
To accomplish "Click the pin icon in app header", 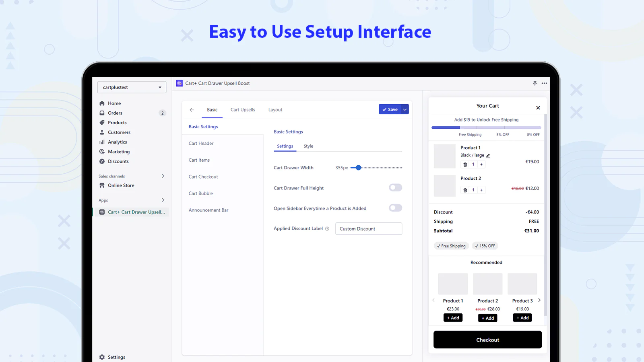I will pos(535,83).
